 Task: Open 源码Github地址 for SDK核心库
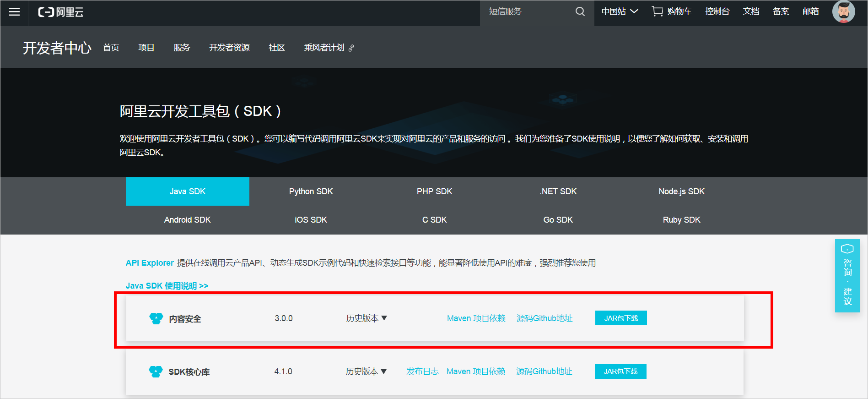(544, 372)
